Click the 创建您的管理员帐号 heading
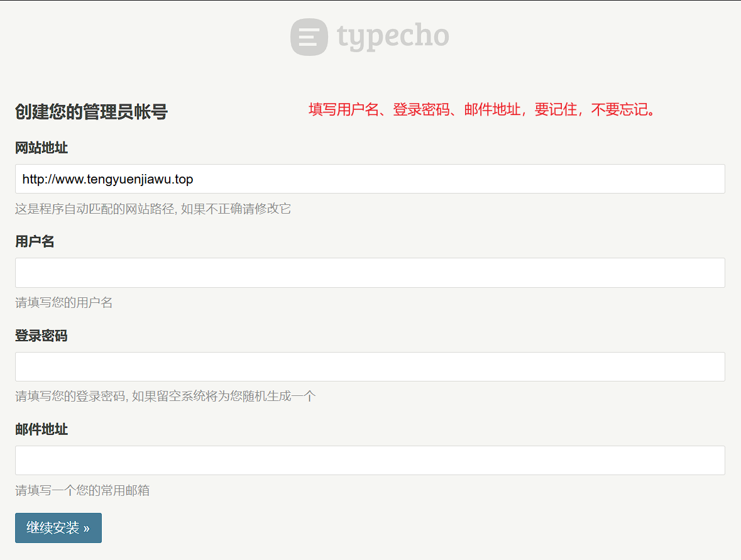 [x=91, y=113]
